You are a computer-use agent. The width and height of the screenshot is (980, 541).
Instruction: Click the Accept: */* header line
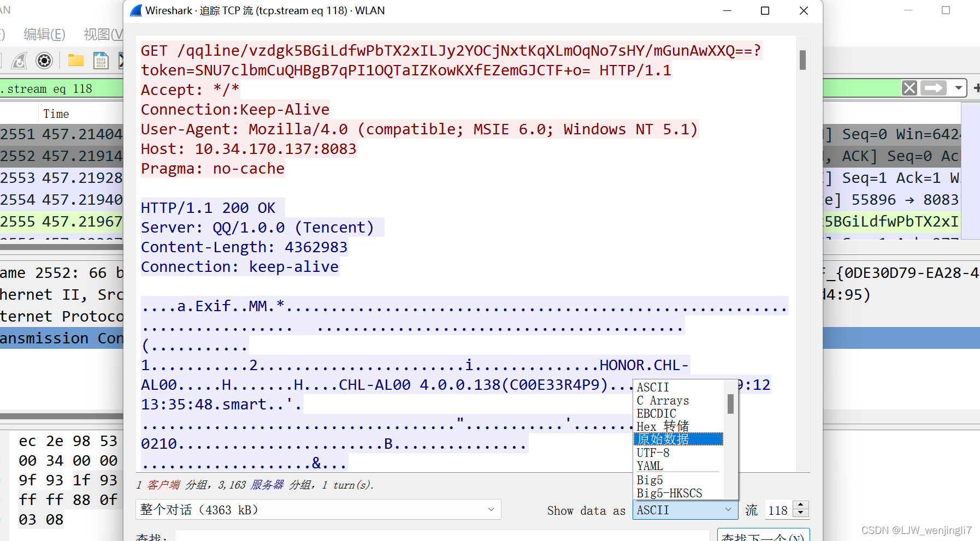coord(190,90)
